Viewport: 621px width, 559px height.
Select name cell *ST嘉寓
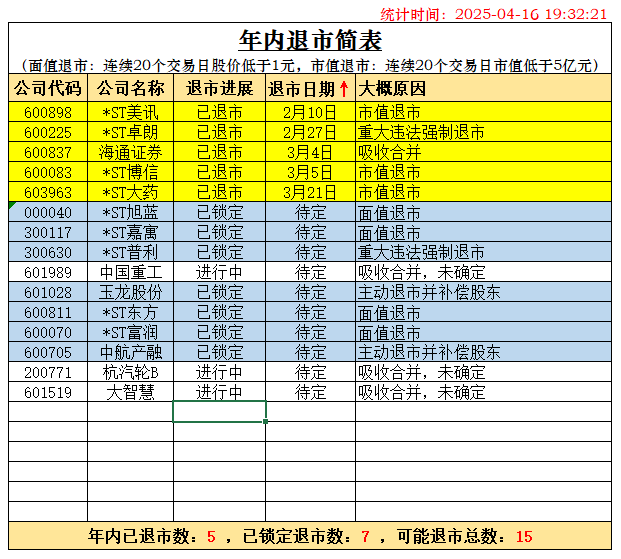click(130, 232)
